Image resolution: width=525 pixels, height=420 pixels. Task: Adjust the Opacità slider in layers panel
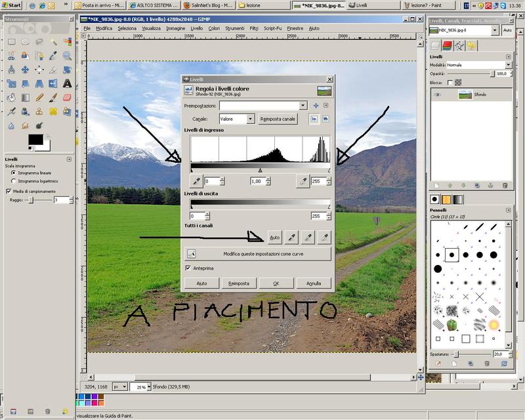469,74
